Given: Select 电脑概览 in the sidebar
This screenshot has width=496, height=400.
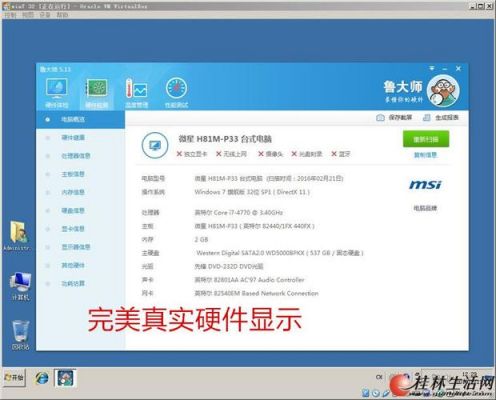Looking at the screenshot, I should (80, 119).
